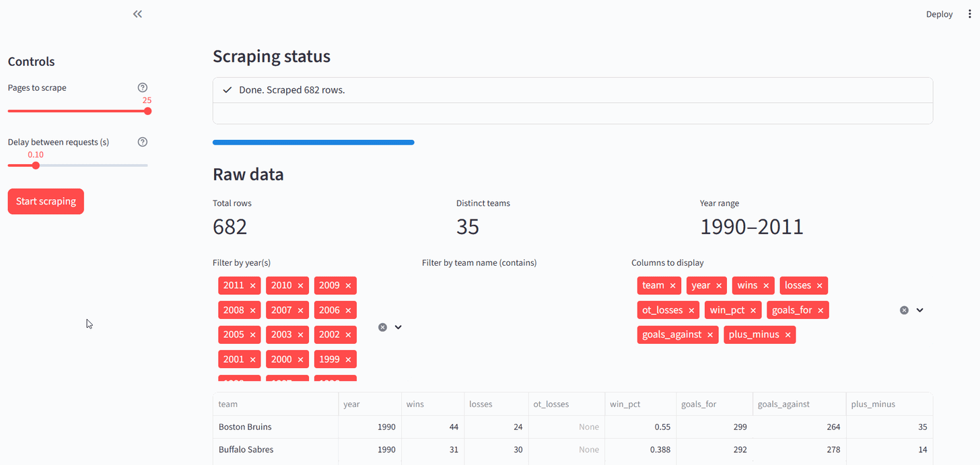Click the Delay between requests slider handle
The height and width of the screenshot is (465, 980).
click(36, 165)
